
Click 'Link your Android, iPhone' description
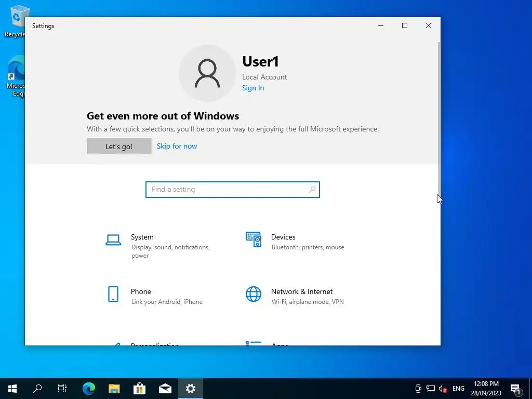[x=167, y=302]
